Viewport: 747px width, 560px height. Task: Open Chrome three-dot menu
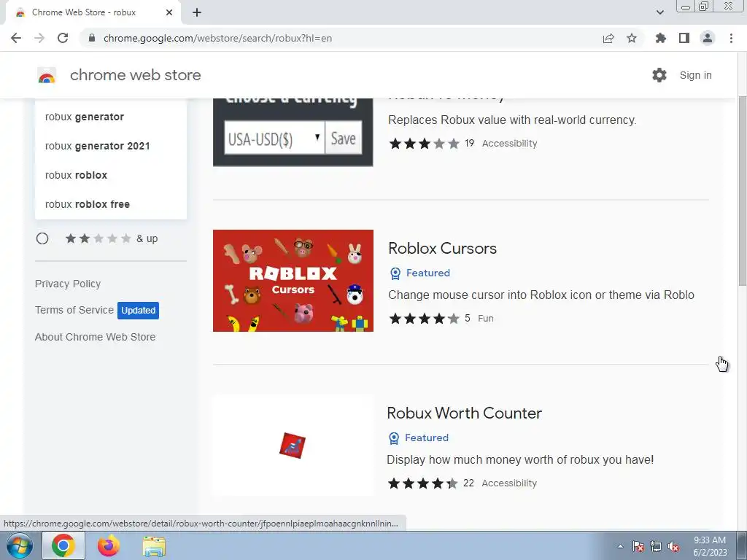(x=731, y=38)
